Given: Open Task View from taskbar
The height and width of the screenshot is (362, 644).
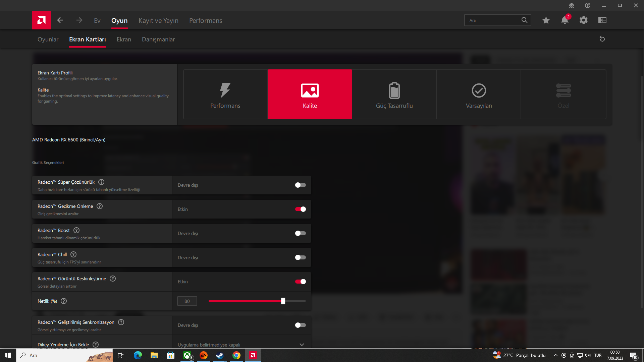Looking at the screenshot, I should 121,355.
